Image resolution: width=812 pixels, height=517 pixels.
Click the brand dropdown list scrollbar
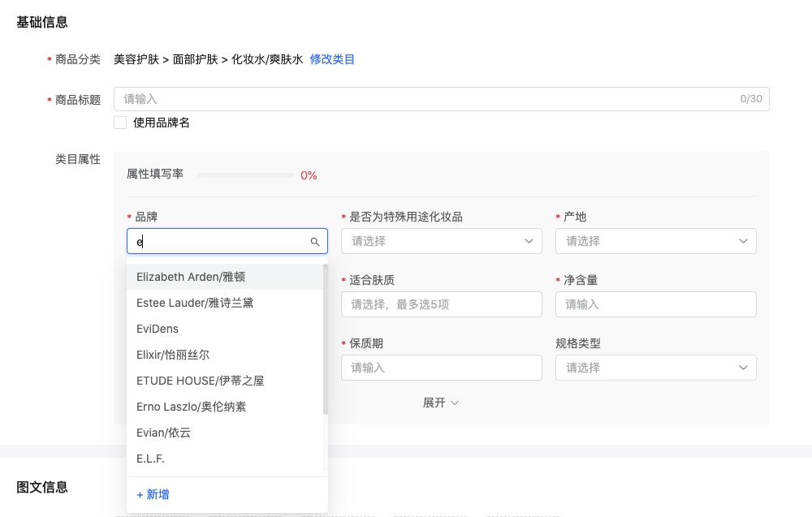[326, 339]
